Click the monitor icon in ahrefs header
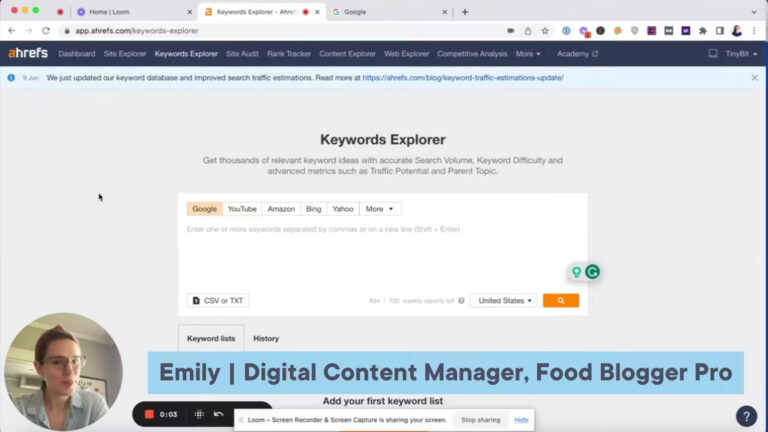 (x=713, y=53)
